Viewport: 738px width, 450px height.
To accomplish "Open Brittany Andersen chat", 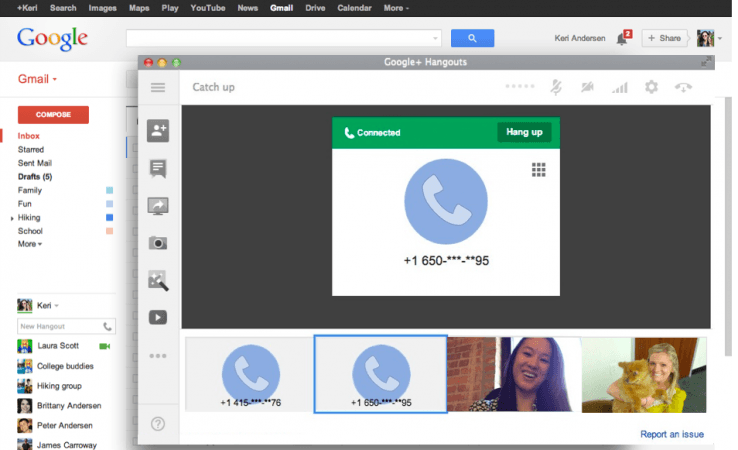I will tap(69, 406).
